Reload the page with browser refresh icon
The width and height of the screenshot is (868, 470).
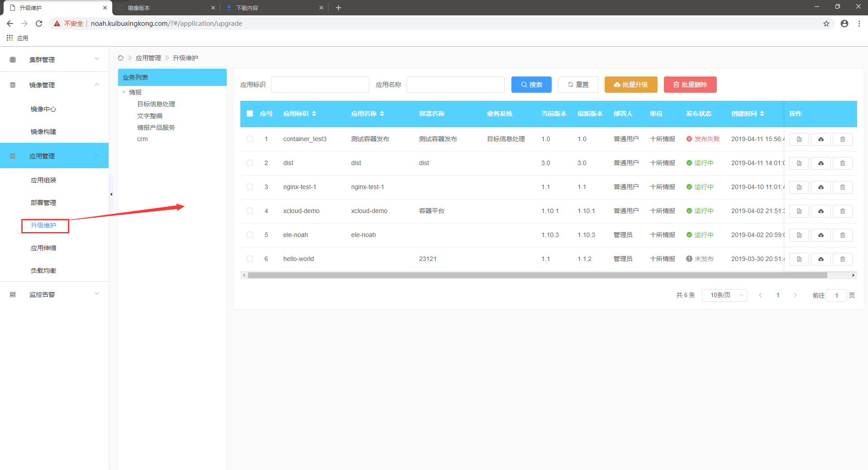click(x=39, y=24)
